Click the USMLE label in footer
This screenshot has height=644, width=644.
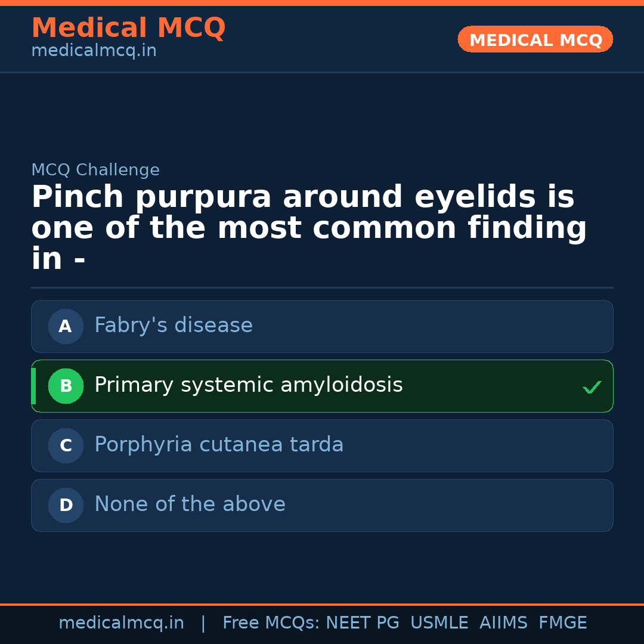point(439,622)
